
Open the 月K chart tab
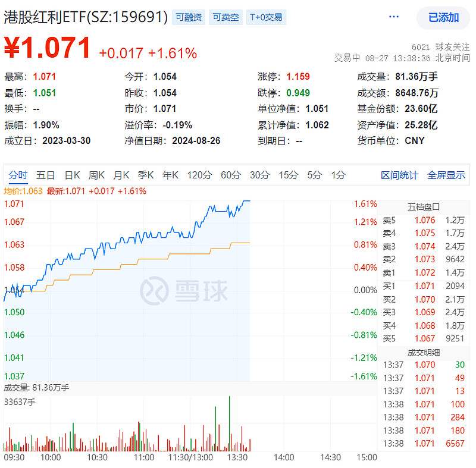[x=121, y=175]
